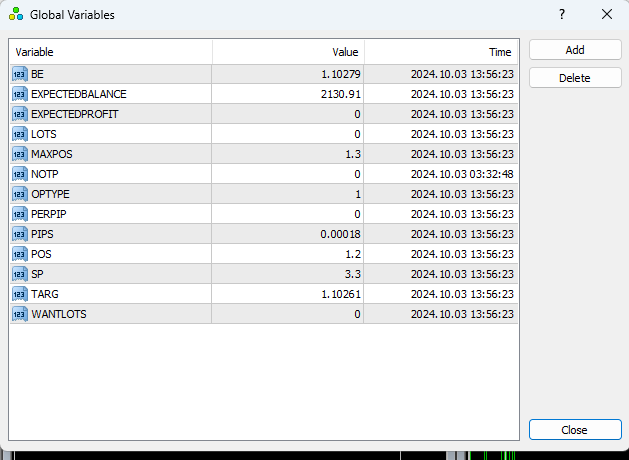Click the icon beside EXPECTEDPROFIT
629x460 pixels.
tap(20, 114)
